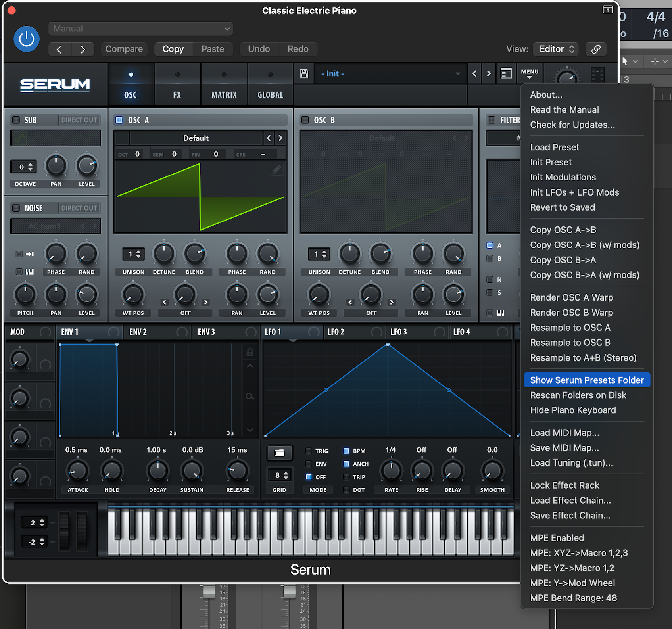Screen dimensions: 672x629
Task: Click the ENV 1 zoom magnifier icon
Action: pos(250,396)
